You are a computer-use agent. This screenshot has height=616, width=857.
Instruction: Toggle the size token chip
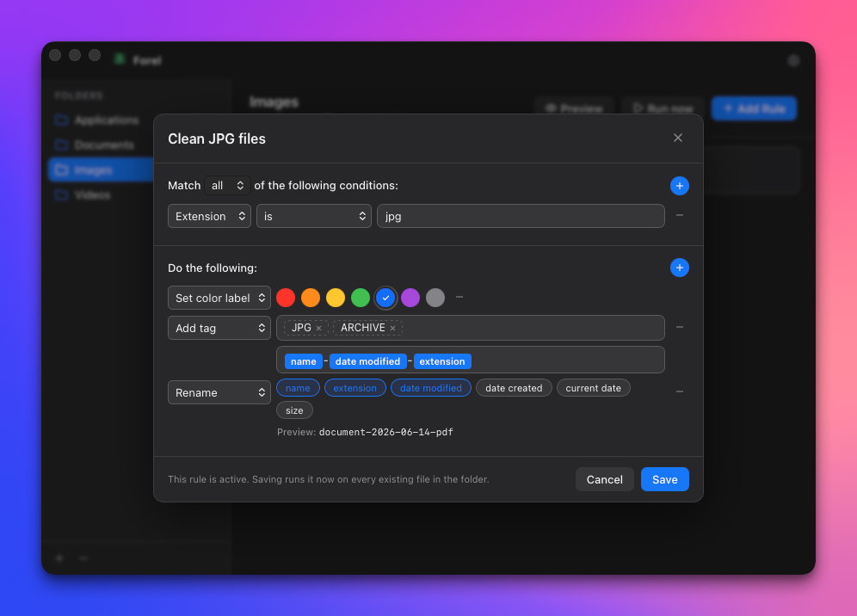pos(294,410)
